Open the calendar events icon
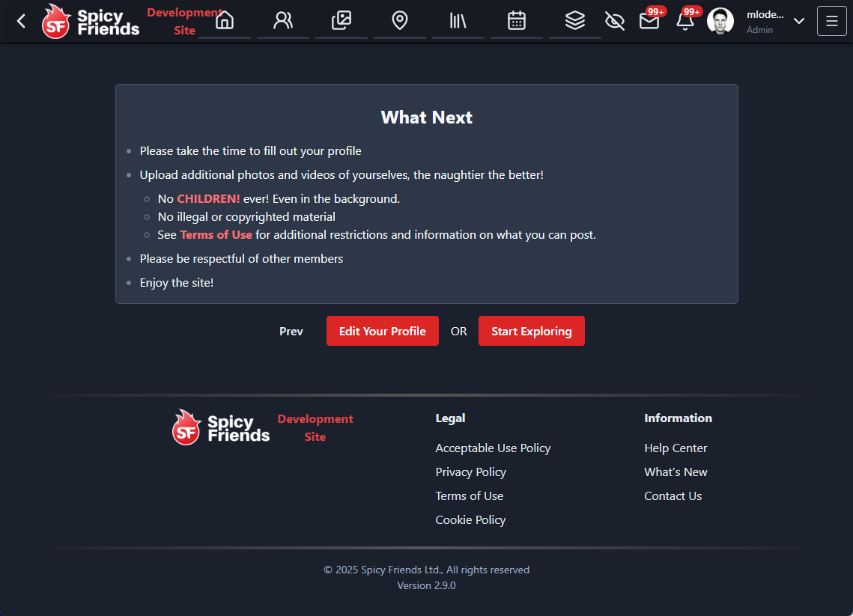The width and height of the screenshot is (853, 616). pyautogui.click(x=517, y=21)
